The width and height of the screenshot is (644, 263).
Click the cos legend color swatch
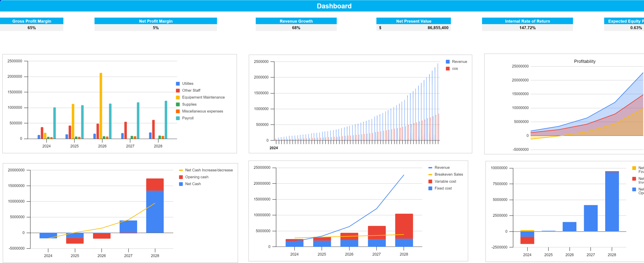[x=448, y=69]
